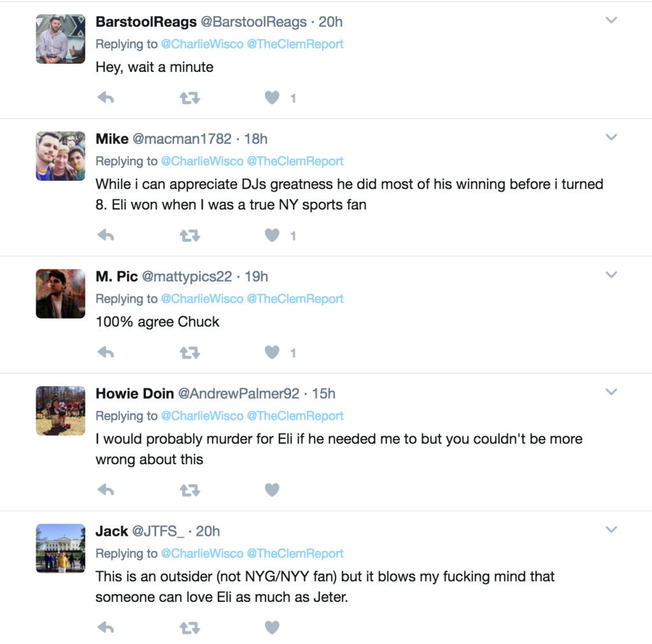Reply to Jack's tweet
Viewport: 652px width, 644px height.
click(x=106, y=627)
